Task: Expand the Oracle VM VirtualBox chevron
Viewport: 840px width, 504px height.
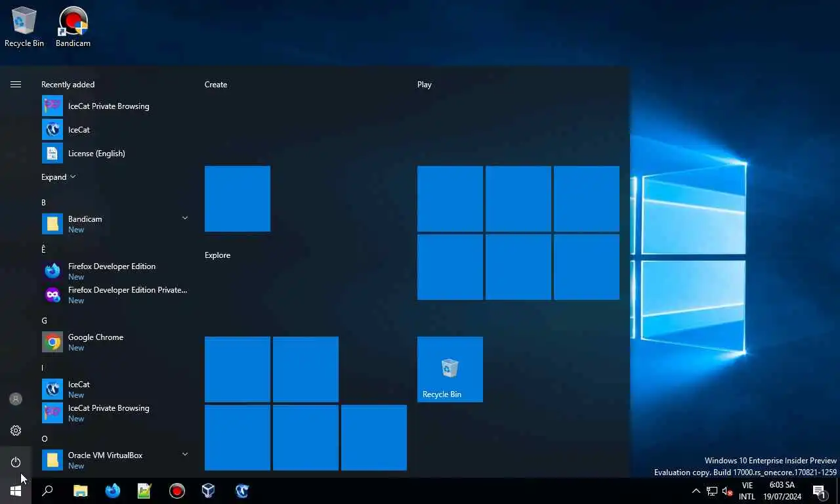Action: point(185,454)
